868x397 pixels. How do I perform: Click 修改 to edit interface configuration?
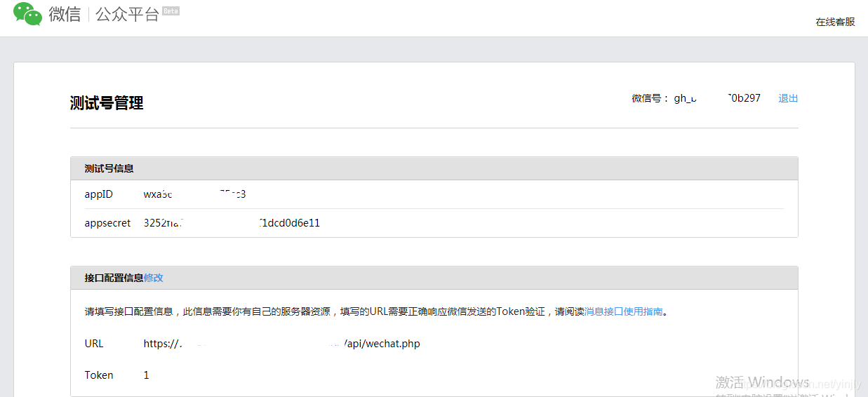154,278
